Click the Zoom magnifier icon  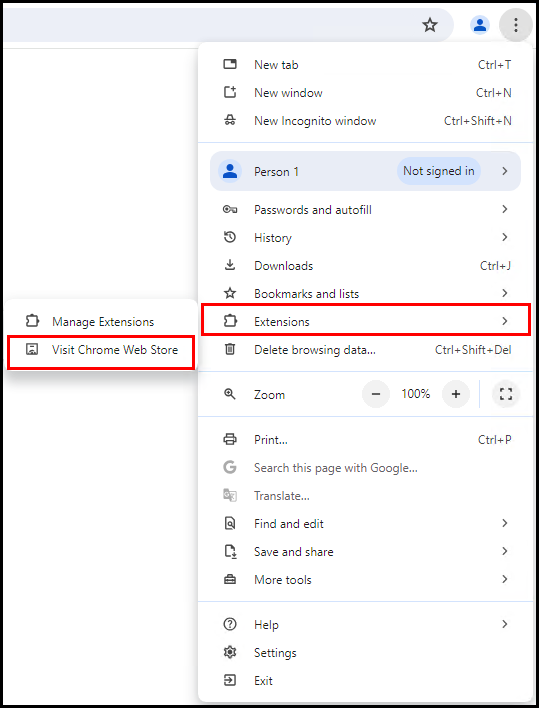point(230,394)
